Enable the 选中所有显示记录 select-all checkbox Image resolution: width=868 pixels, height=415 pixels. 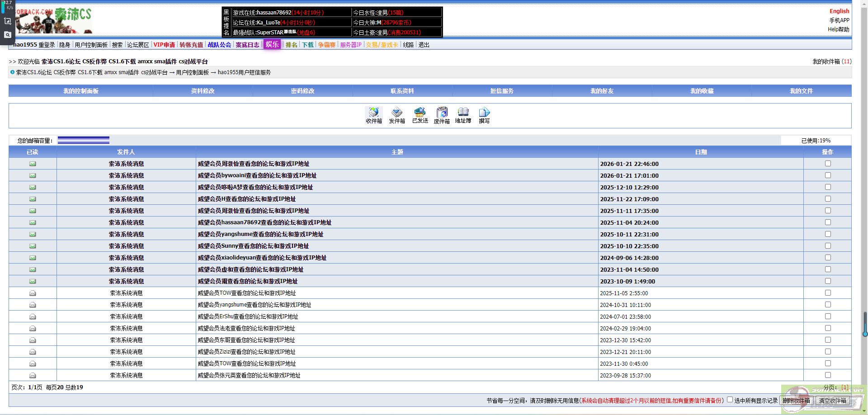(730, 400)
